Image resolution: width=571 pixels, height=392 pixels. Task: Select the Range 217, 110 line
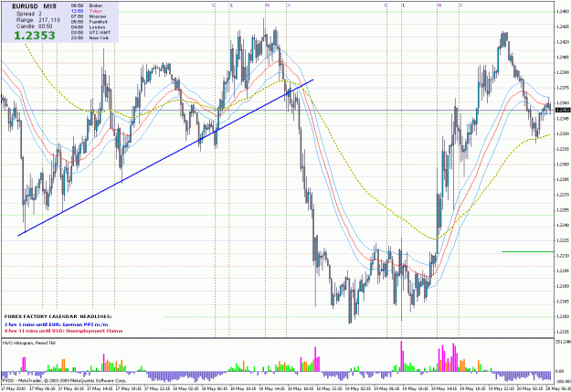click(x=38, y=20)
